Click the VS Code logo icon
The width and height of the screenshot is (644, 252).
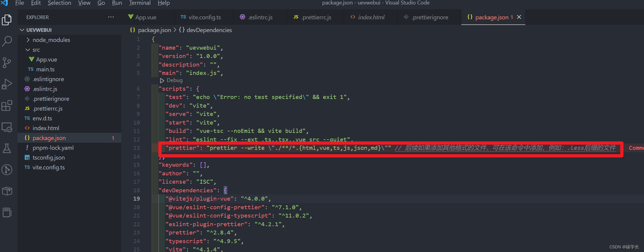tap(4, 3)
